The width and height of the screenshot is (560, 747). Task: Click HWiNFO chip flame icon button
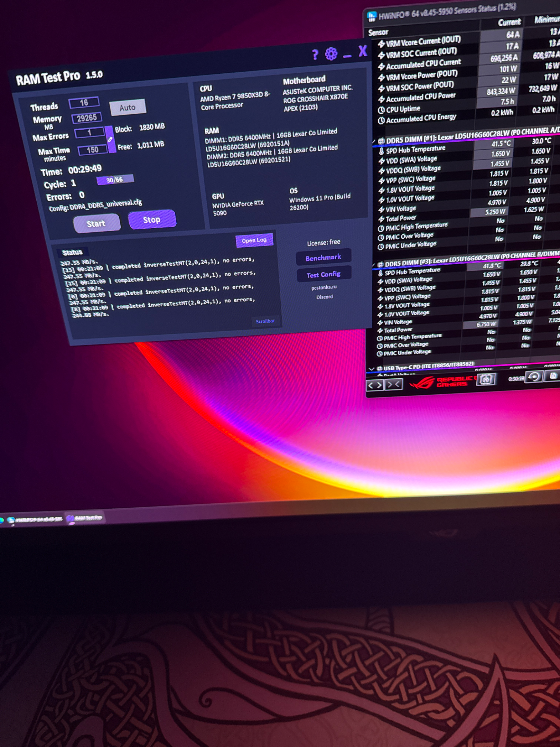pos(486,380)
